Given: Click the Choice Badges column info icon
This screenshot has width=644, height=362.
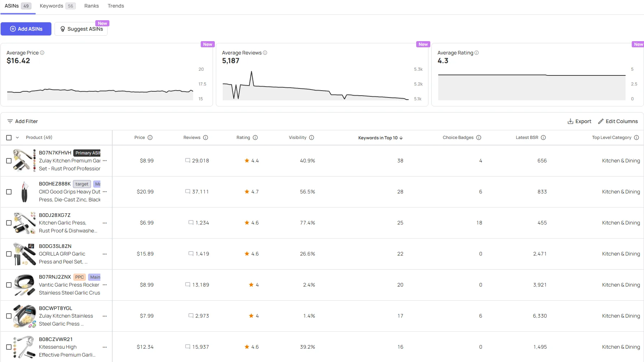Looking at the screenshot, I should (x=479, y=138).
